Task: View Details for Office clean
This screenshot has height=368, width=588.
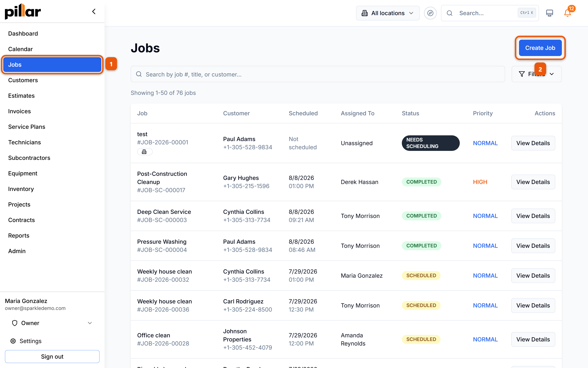Action: pos(533,339)
